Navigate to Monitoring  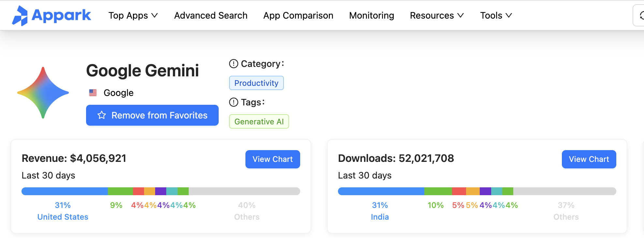(372, 15)
